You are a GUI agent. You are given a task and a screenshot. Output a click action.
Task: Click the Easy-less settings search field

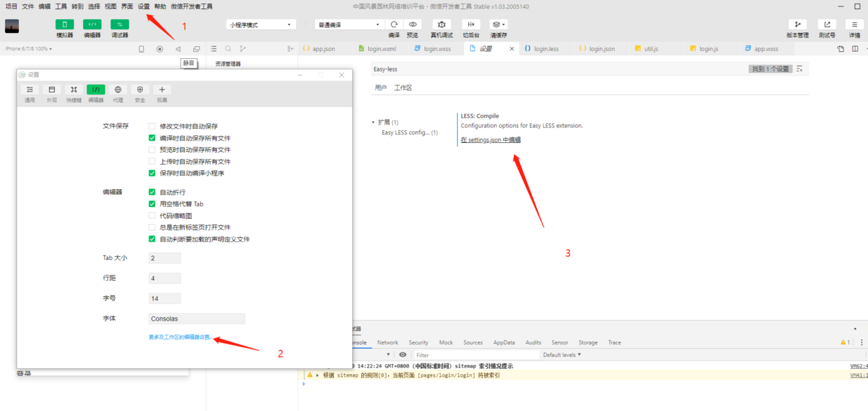click(x=560, y=69)
